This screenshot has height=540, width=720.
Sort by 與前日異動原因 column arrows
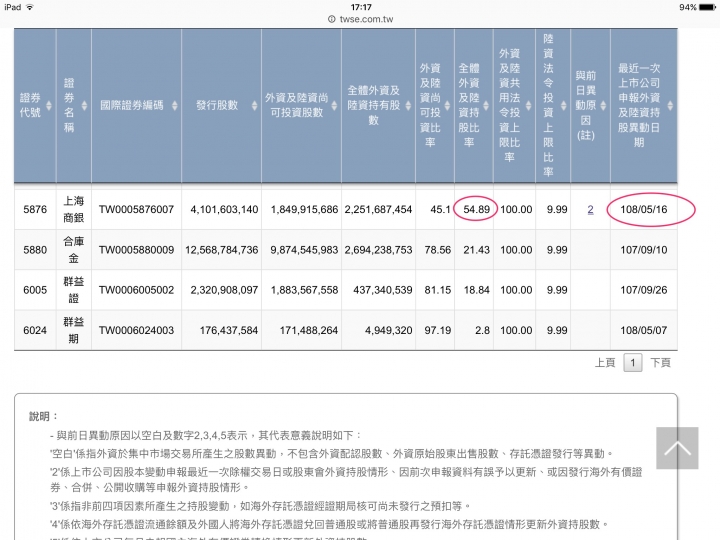[603, 105]
